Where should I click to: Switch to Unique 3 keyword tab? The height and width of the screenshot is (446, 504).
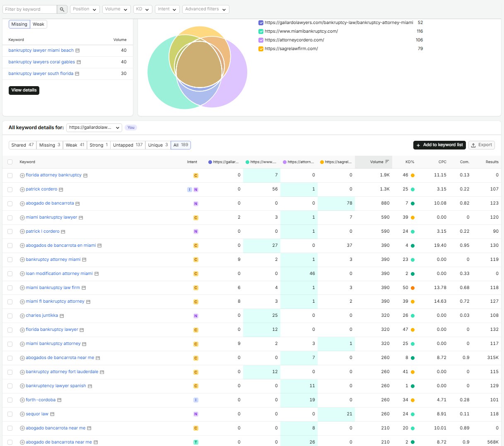[158, 145]
